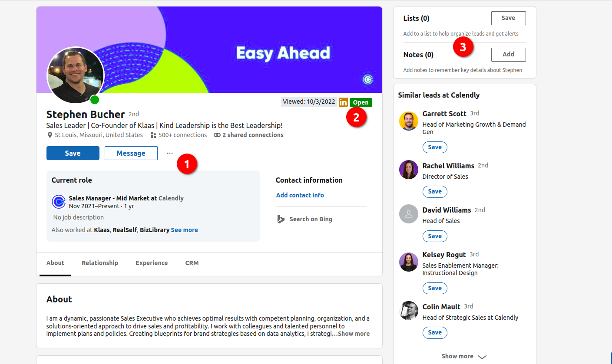Click the location pin icon
Image resolution: width=612 pixels, height=364 pixels.
point(50,135)
